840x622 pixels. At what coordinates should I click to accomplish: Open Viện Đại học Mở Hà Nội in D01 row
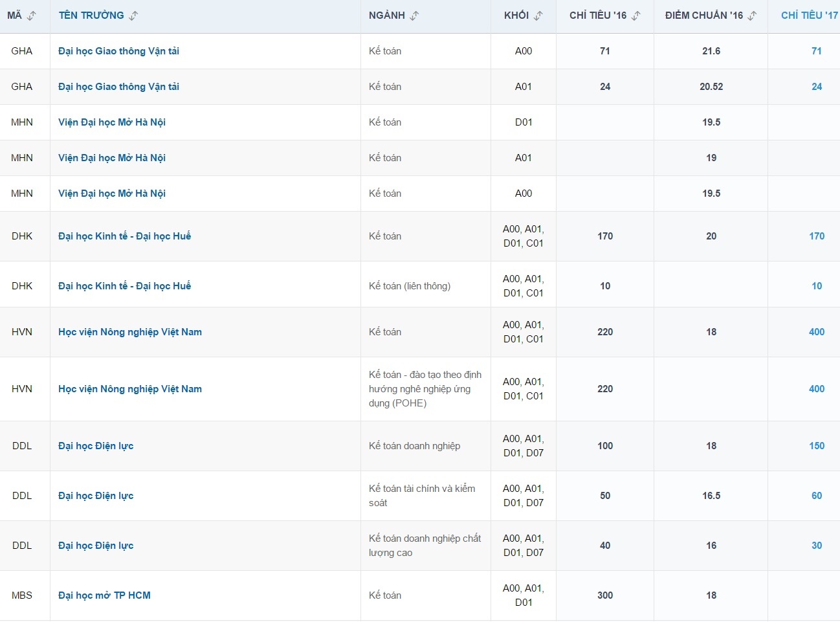coord(112,122)
